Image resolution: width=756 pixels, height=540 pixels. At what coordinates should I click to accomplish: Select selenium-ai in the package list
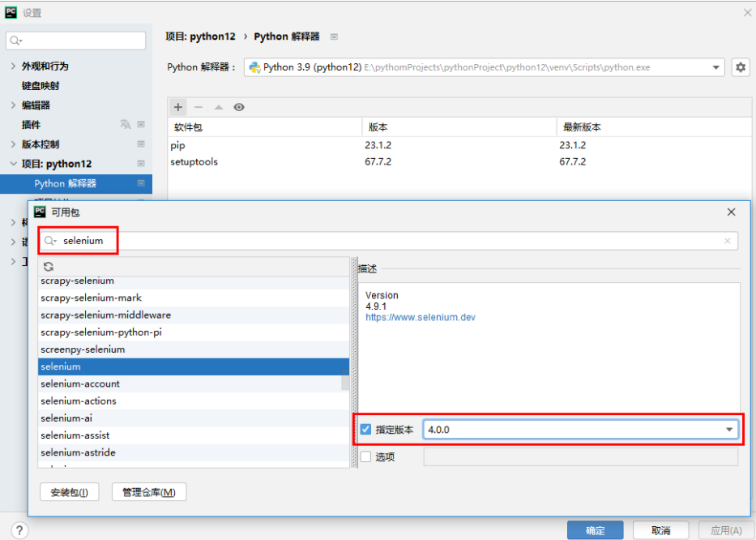point(194,418)
